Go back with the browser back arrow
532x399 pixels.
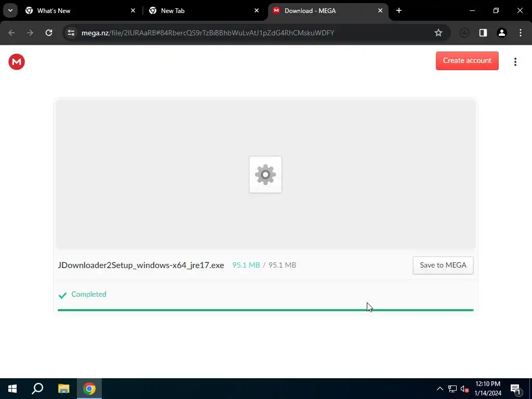point(11,33)
